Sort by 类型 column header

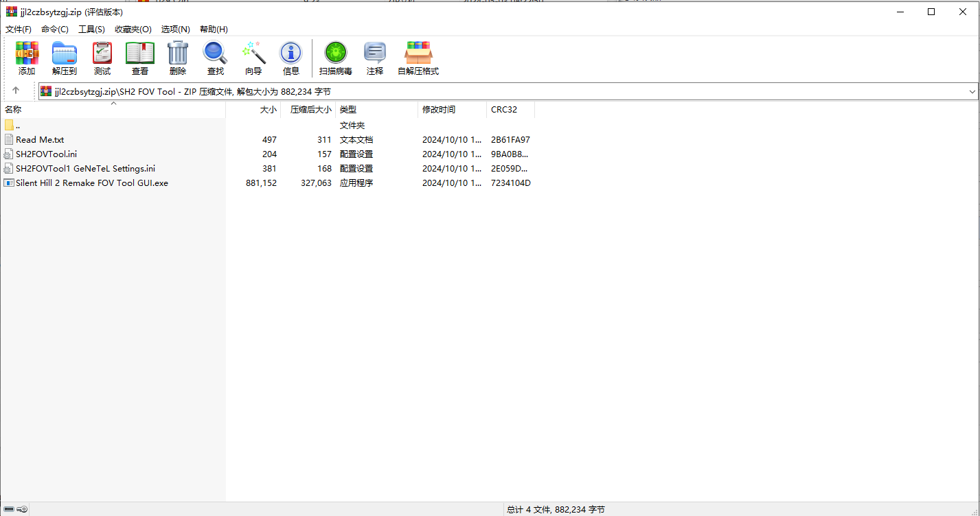(377, 110)
